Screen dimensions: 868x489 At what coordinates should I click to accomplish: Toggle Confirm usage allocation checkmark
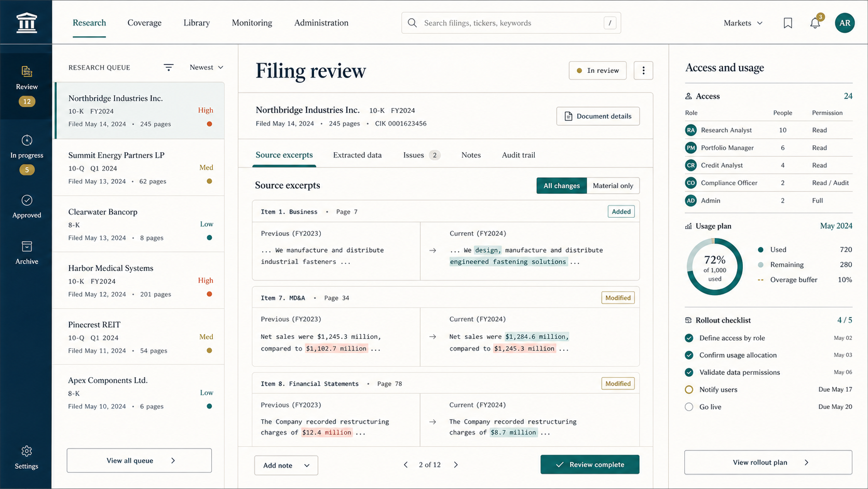point(689,355)
